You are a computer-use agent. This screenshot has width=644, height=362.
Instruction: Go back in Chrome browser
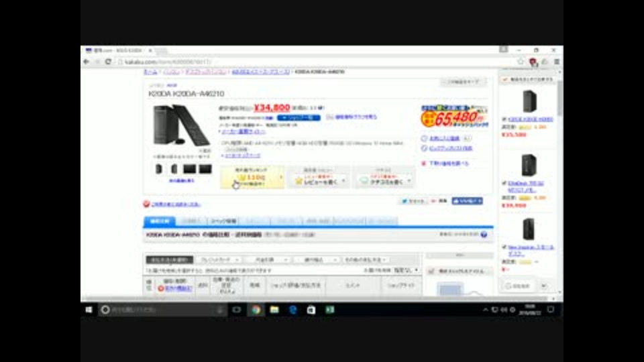coord(87,62)
